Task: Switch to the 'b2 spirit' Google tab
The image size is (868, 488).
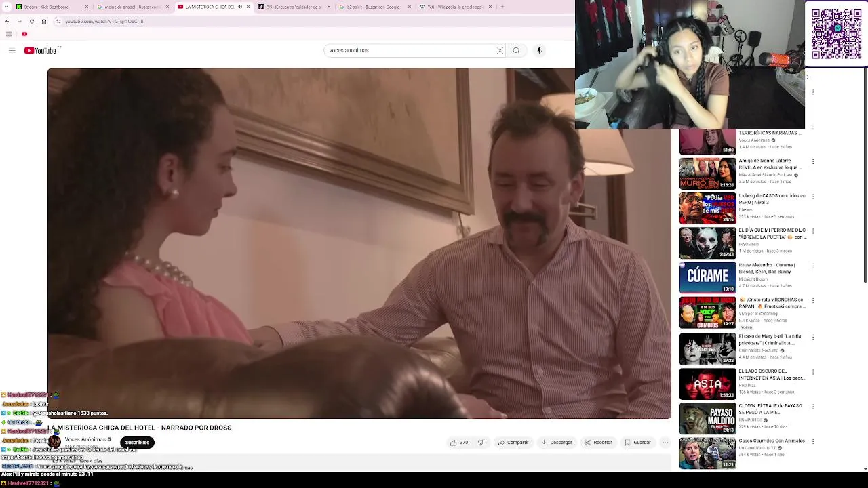Action: click(374, 7)
